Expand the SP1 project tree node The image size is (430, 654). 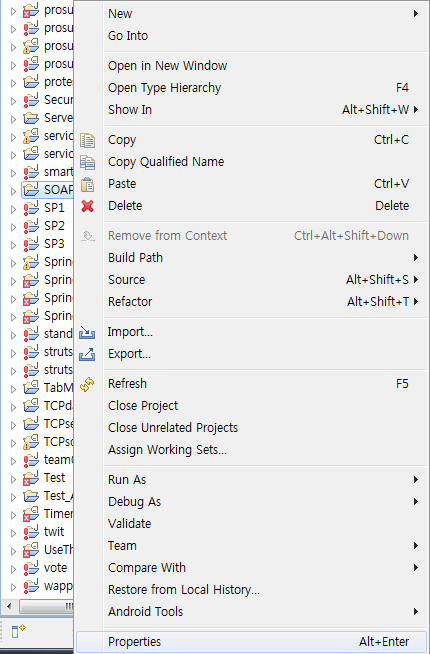13,209
